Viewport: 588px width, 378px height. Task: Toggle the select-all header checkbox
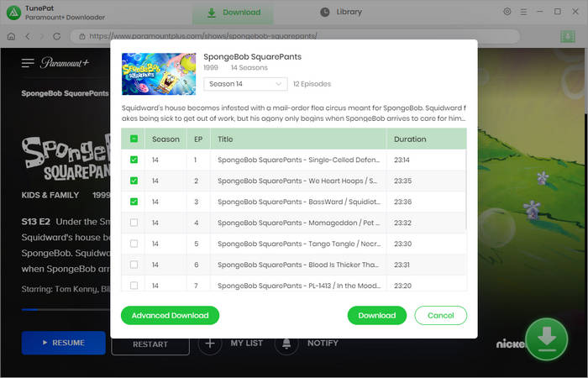coord(134,139)
